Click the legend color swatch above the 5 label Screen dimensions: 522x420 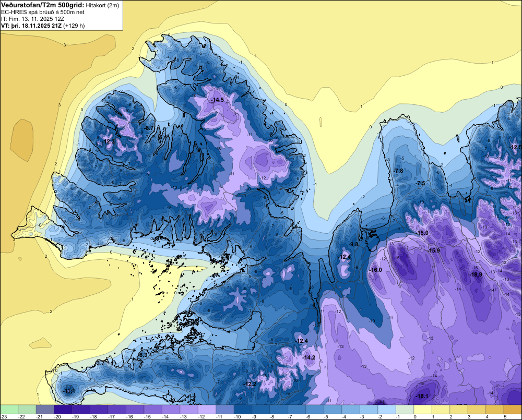(513, 409)
